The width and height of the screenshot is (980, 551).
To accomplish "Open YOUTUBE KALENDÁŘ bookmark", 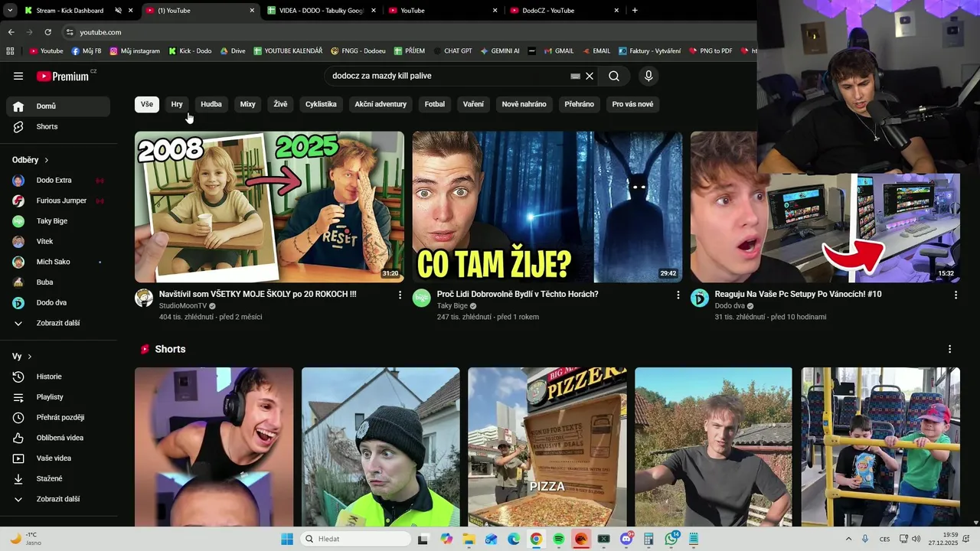I will pyautogui.click(x=287, y=51).
